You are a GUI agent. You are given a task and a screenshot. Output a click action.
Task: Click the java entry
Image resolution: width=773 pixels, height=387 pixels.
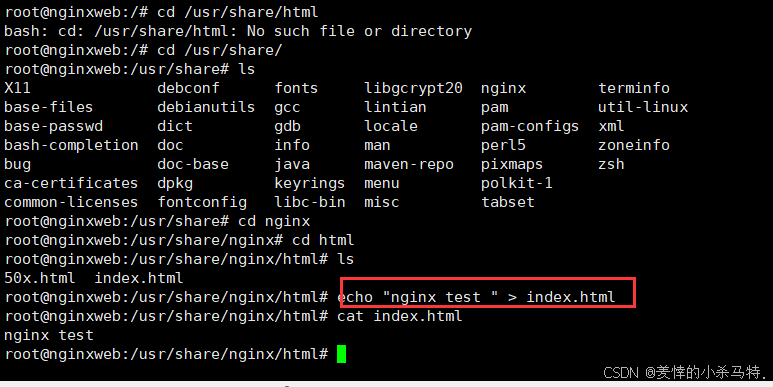click(292, 164)
